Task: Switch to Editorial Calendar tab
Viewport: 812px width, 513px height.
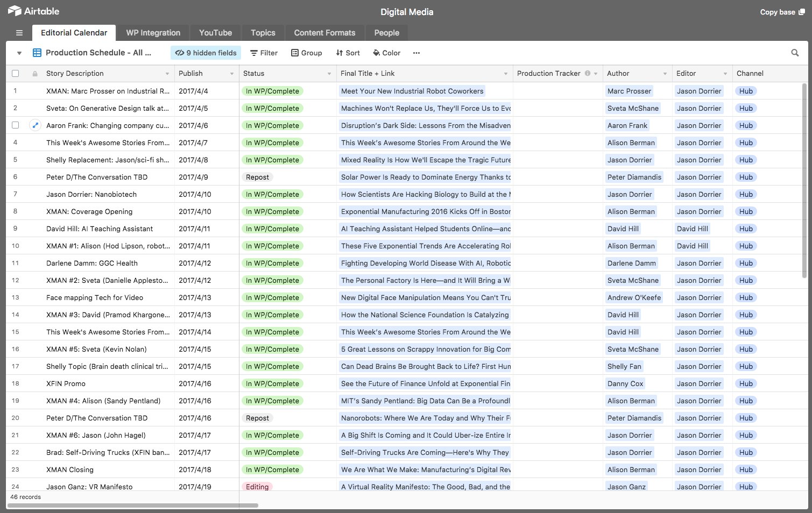Action: (74, 33)
